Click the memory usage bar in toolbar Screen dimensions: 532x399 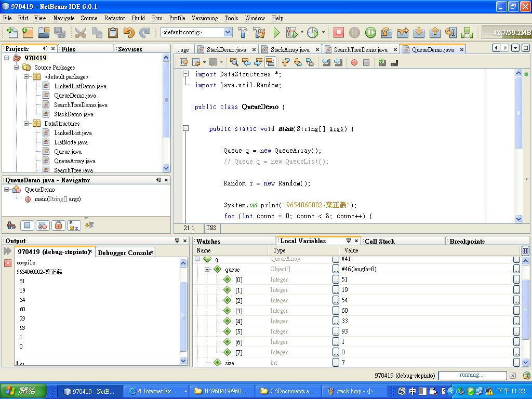point(507,33)
